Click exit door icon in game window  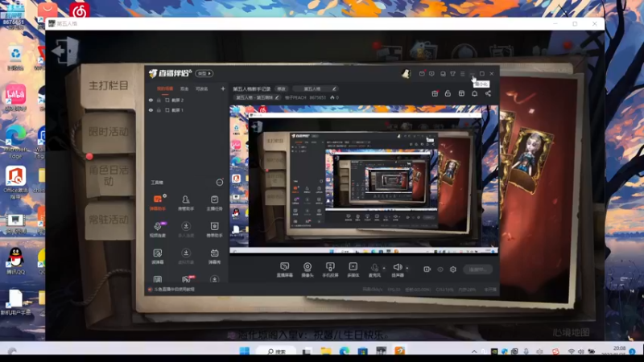point(65,51)
